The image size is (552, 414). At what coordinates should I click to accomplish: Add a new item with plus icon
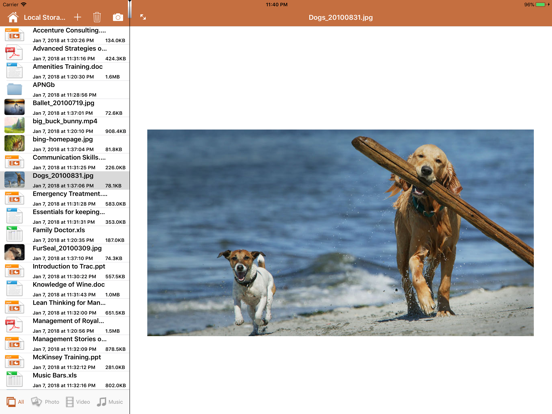77,17
